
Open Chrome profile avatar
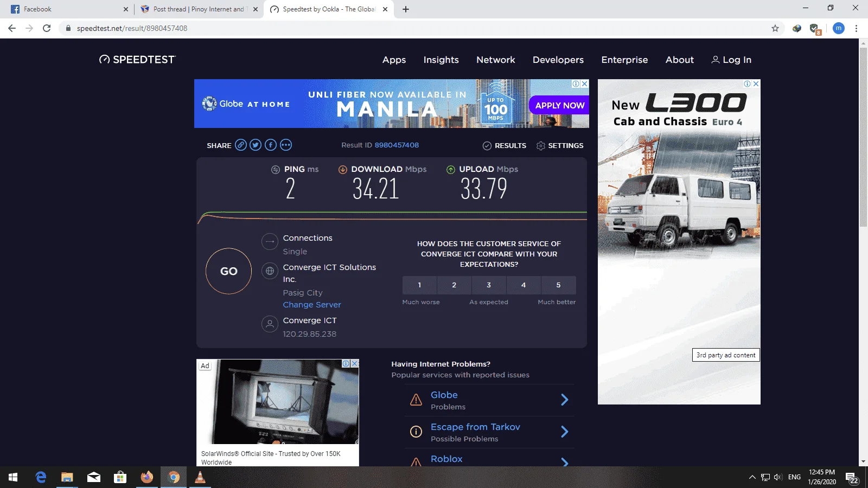839,28
